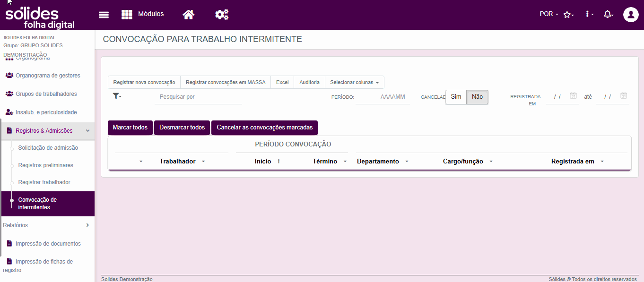Image resolution: width=644 pixels, height=282 pixels.
Task: Open the Término column dropdown arrow
Action: [345, 162]
